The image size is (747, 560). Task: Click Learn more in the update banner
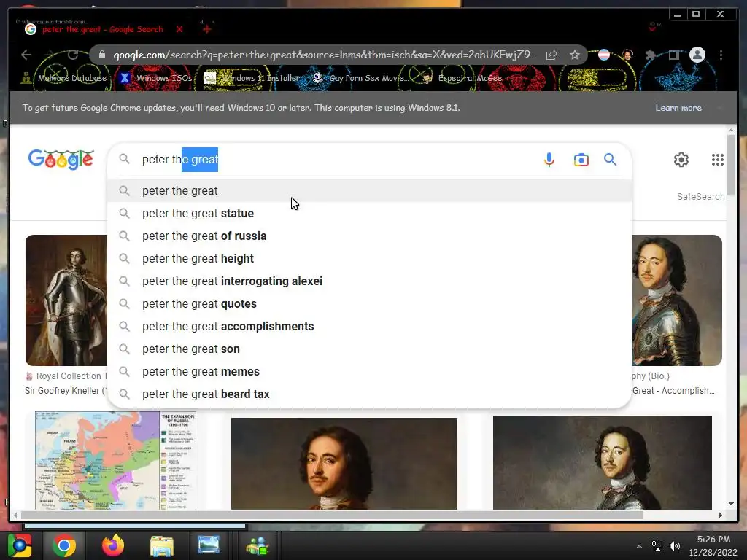[678, 108]
